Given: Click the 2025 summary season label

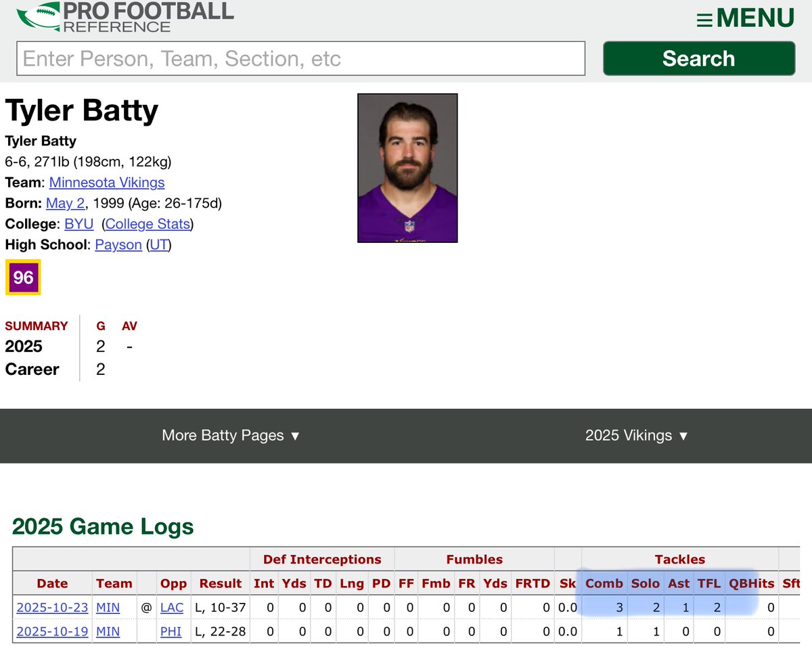Looking at the screenshot, I should tap(24, 346).
